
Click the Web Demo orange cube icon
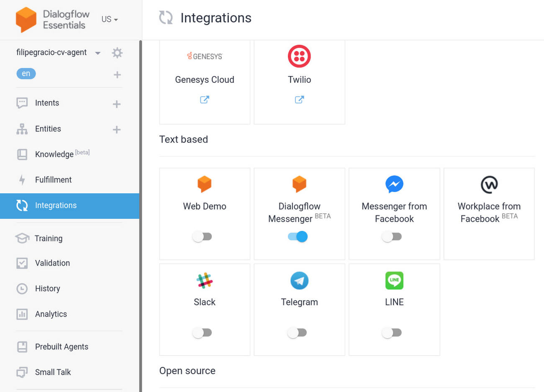pos(205,184)
